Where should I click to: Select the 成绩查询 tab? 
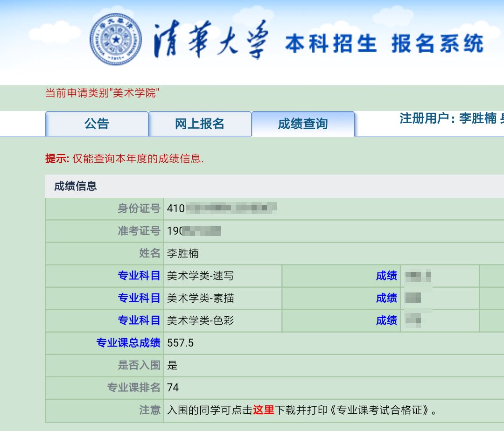pos(303,124)
